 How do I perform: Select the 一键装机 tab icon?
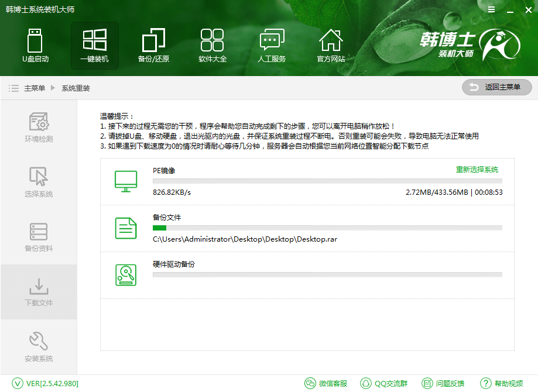(95, 40)
